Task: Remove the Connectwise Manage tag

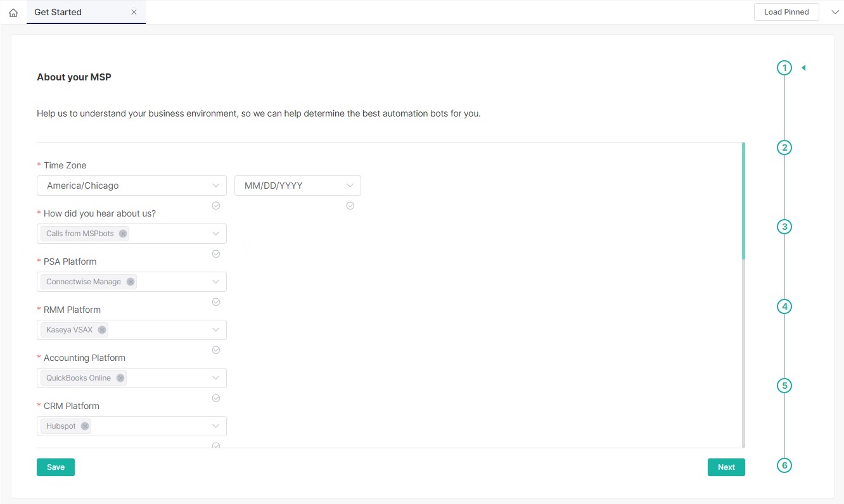Action: point(131,282)
